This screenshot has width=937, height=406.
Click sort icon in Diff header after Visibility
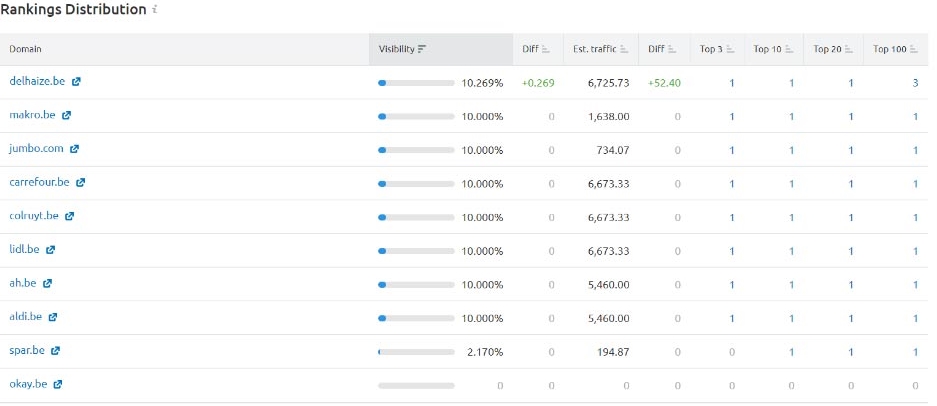pos(546,49)
